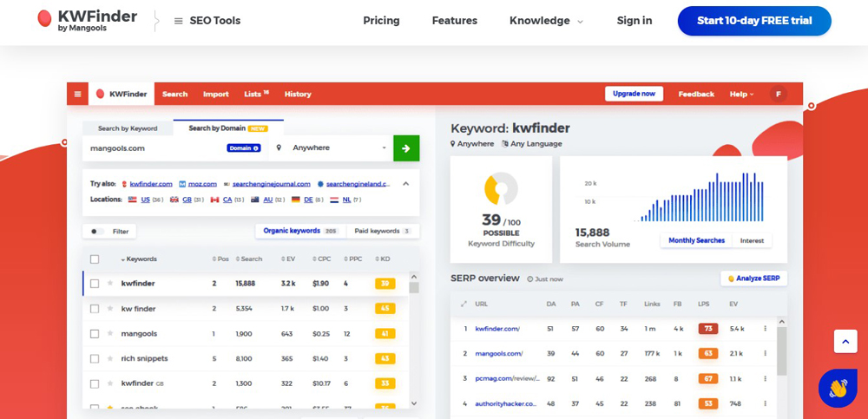Submit domain search with green arrow button
Viewport: 868px width, 419px height.
[406, 148]
